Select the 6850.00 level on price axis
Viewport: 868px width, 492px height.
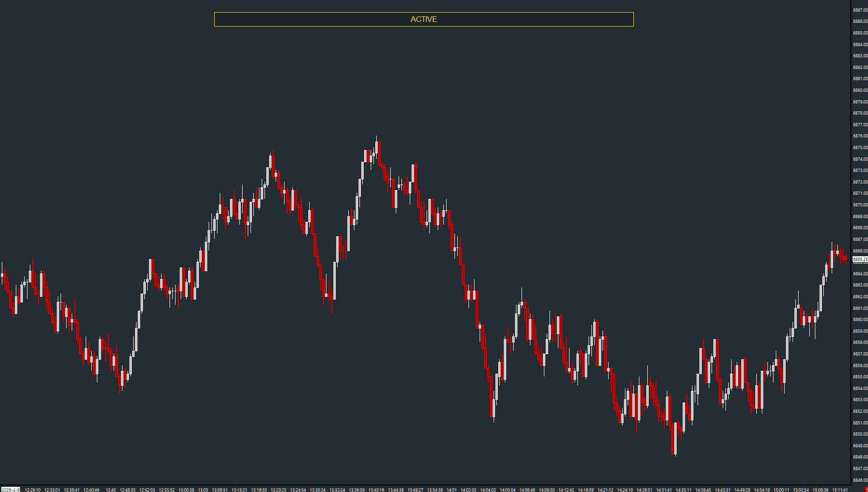(x=860, y=434)
